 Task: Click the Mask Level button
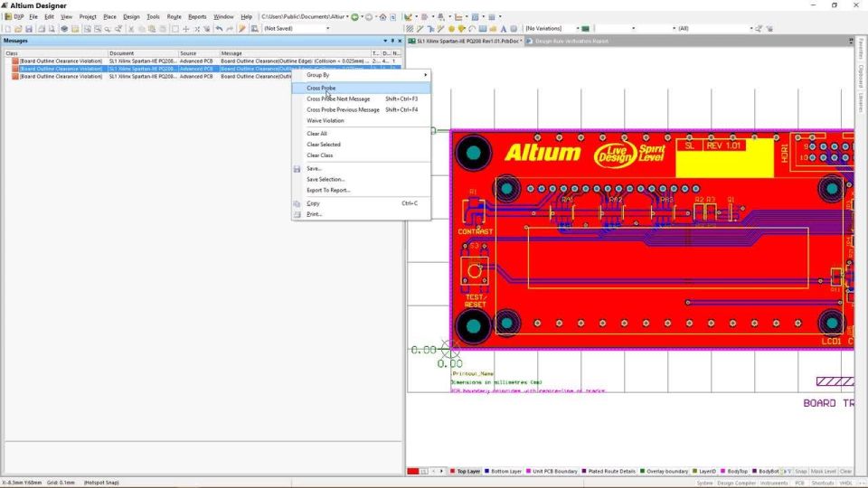pyautogui.click(x=823, y=472)
